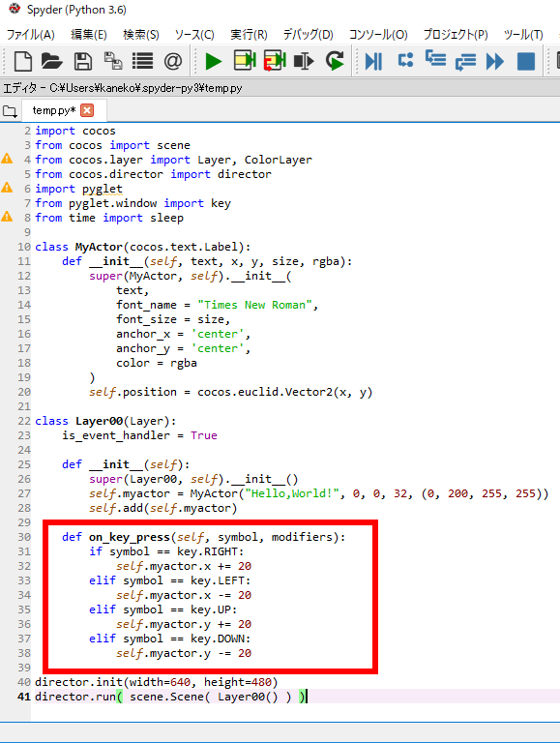Run the file with green play button

(x=213, y=61)
